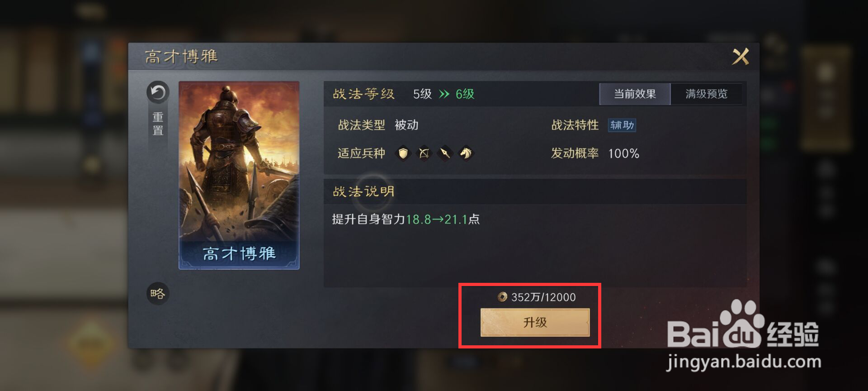Click the card's 高才博雅 name banner
Image resolution: width=868 pixels, height=391 pixels.
pos(239,254)
